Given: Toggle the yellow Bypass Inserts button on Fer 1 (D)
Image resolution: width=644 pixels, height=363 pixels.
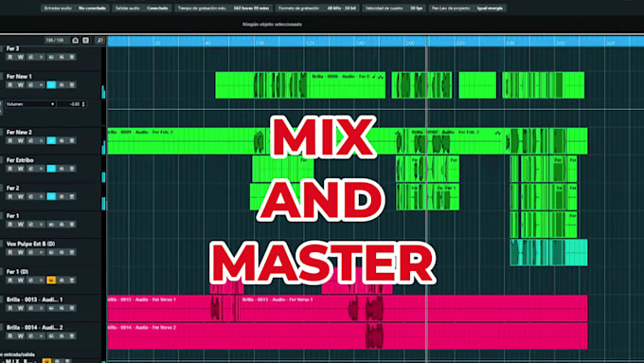Looking at the screenshot, I should coord(51,281).
